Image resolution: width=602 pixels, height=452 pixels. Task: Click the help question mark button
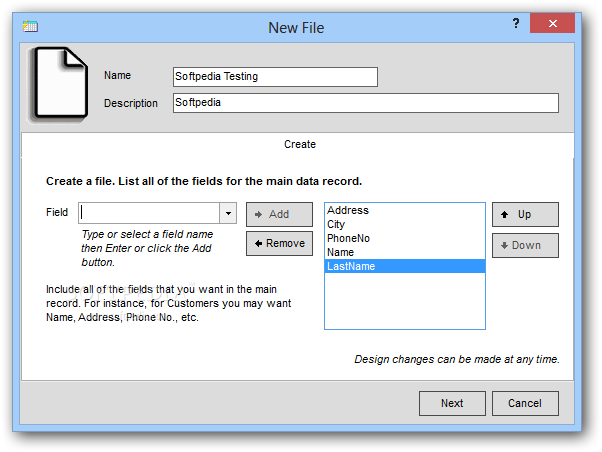click(x=516, y=23)
